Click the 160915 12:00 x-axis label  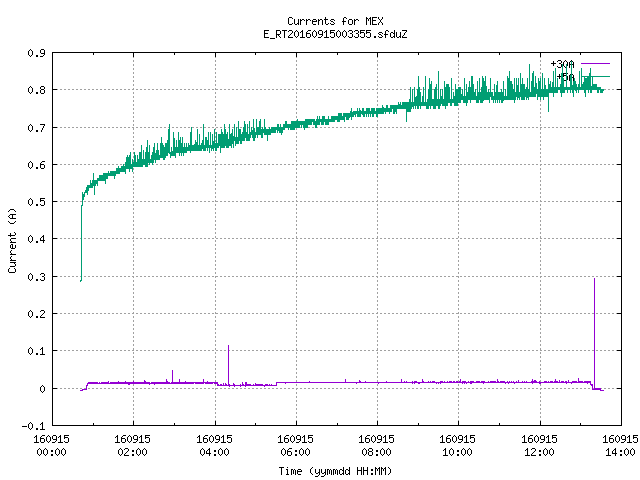point(539,445)
